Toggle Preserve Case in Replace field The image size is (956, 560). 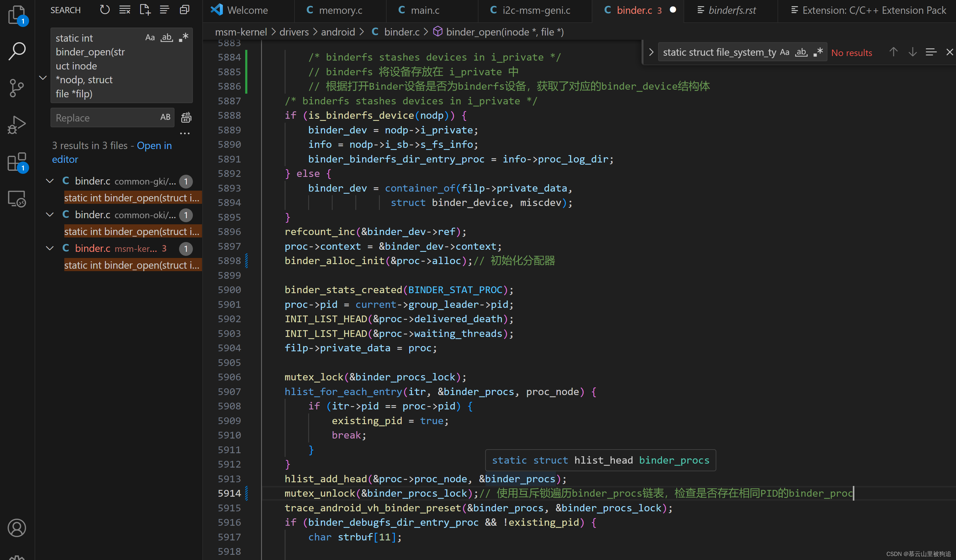click(x=165, y=118)
